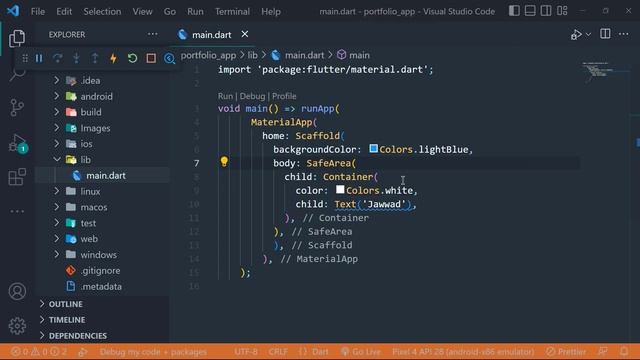The image size is (640, 360).
Task: Click the lib breadcrumb segment
Action: tap(252, 55)
